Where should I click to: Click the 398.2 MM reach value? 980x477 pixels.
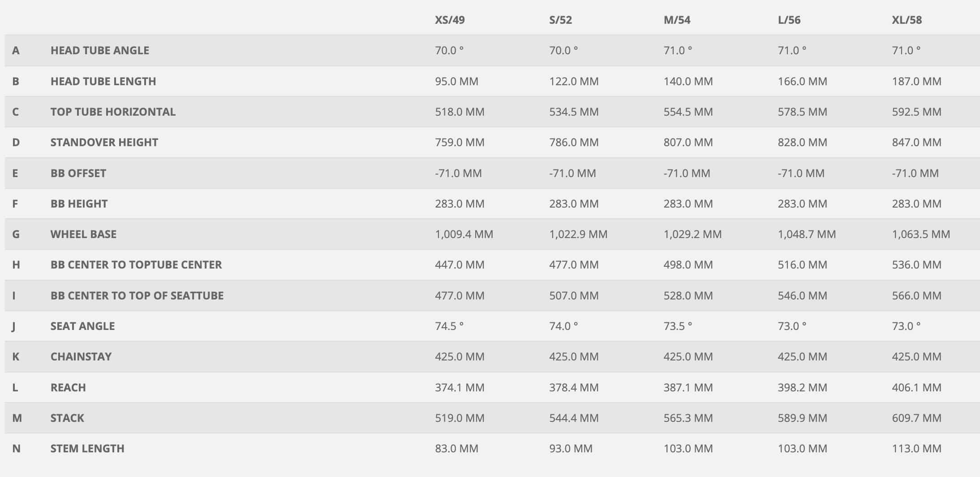tap(802, 388)
